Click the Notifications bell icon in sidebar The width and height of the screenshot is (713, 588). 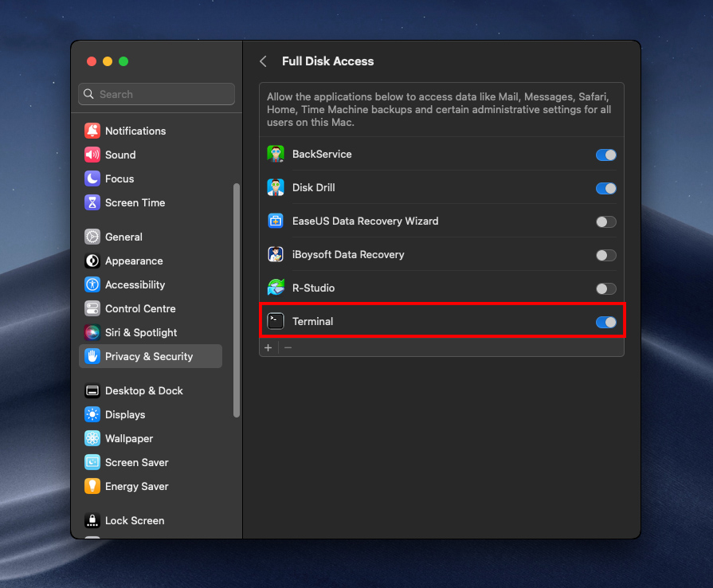point(92,131)
